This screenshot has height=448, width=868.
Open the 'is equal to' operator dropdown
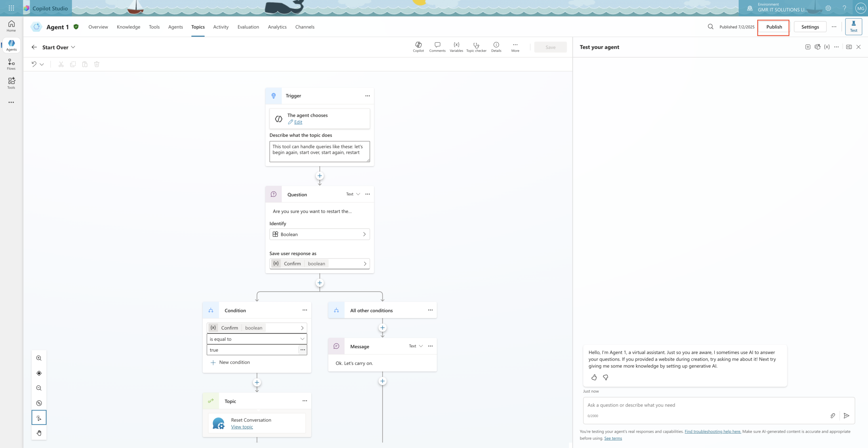[x=257, y=339]
